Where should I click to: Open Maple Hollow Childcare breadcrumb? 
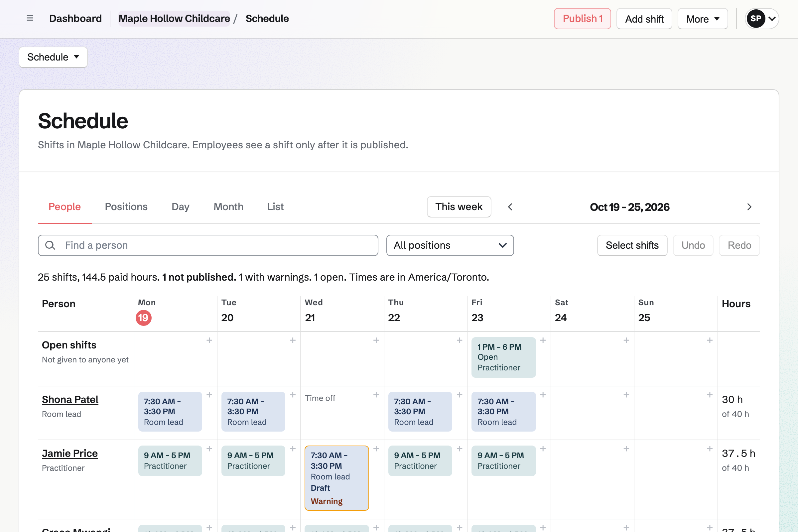tap(174, 18)
